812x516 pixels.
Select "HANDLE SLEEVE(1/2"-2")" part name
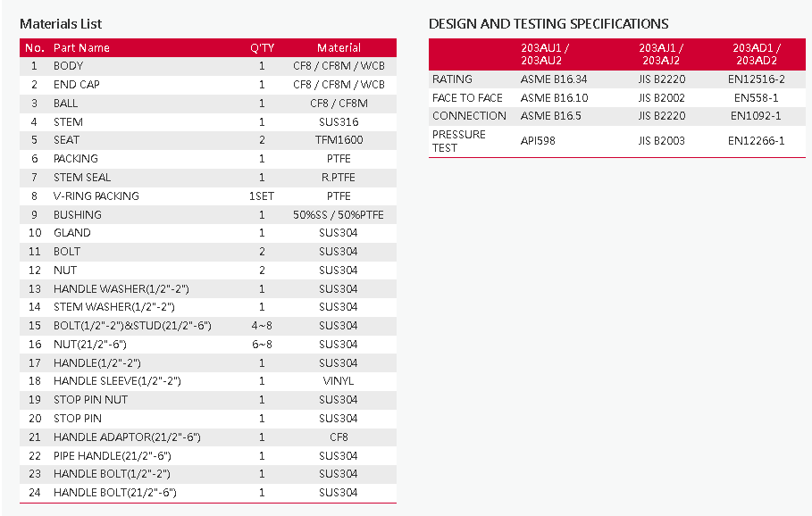click(x=117, y=381)
